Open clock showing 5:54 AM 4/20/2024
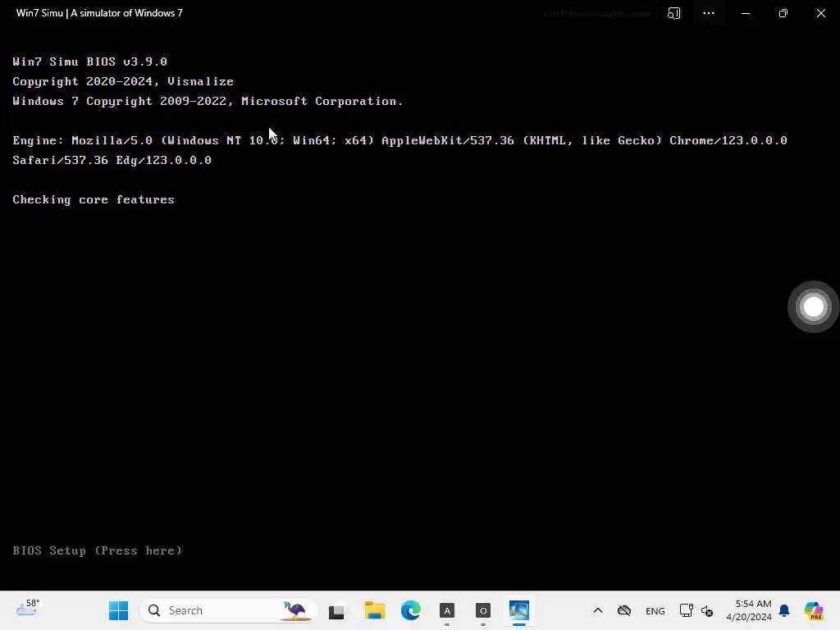The image size is (840, 630). coord(749,610)
